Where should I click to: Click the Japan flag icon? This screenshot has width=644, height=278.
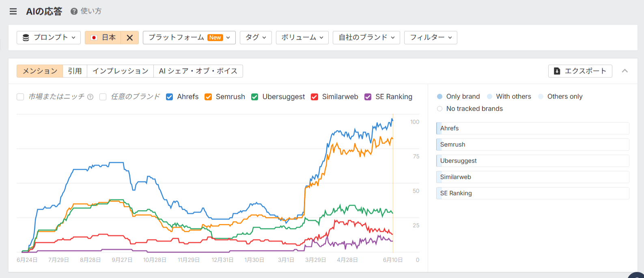tap(94, 37)
